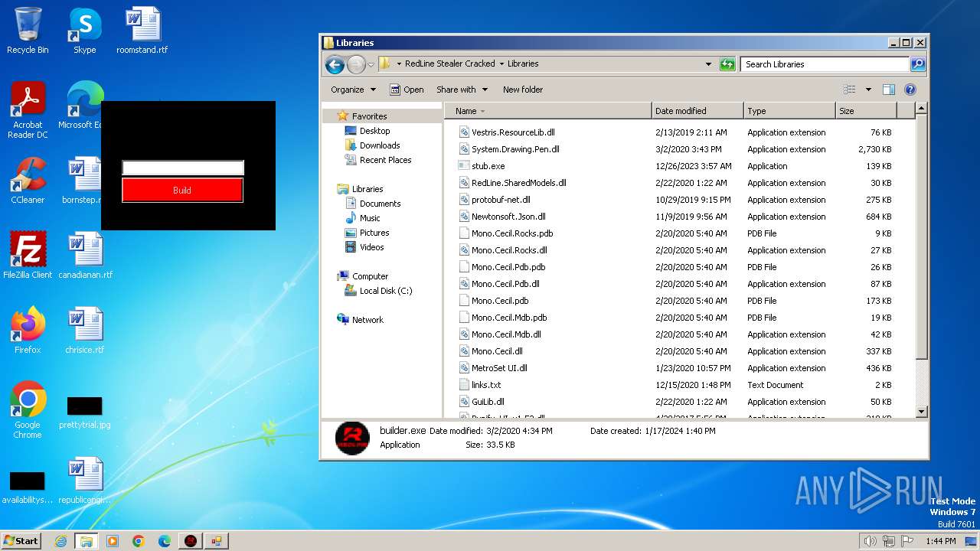Select Newtonsoft.Json.dll file
980x551 pixels.
point(508,217)
